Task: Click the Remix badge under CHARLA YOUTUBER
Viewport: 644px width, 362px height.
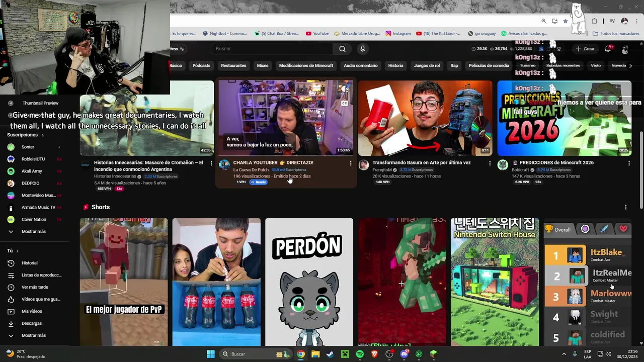Action: tap(258, 182)
